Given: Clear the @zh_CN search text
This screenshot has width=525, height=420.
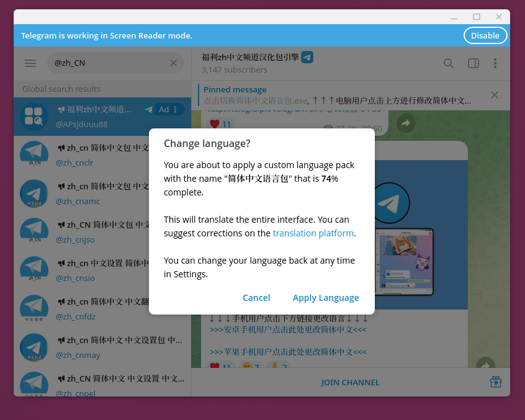Looking at the screenshot, I should point(173,63).
